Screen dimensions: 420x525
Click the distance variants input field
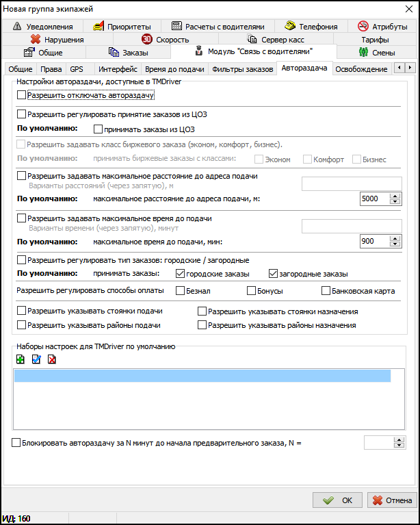pyautogui.click(x=351, y=183)
